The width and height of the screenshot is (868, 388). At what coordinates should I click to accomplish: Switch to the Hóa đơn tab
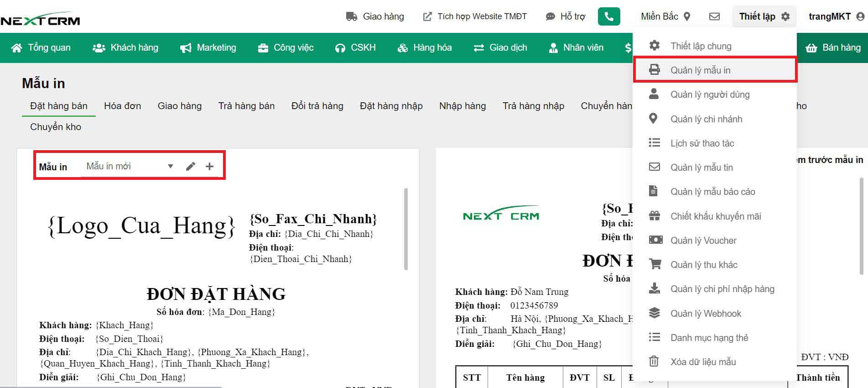click(122, 106)
